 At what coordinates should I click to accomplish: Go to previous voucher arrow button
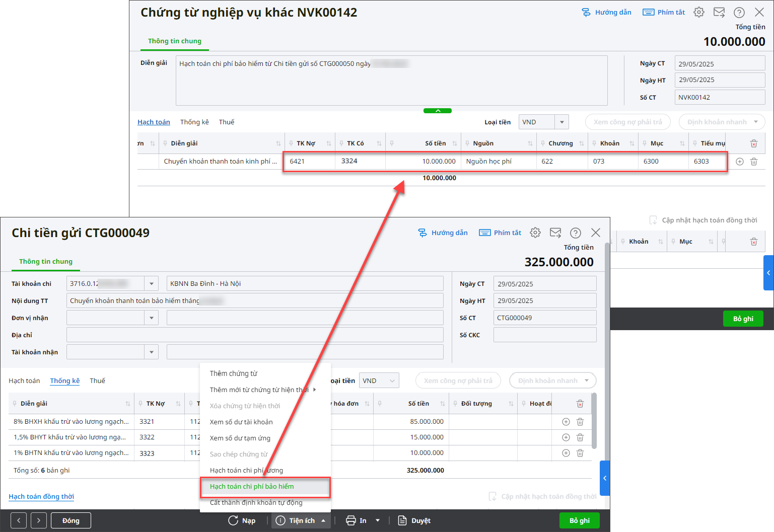pyautogui.click(x=19, y=520)
